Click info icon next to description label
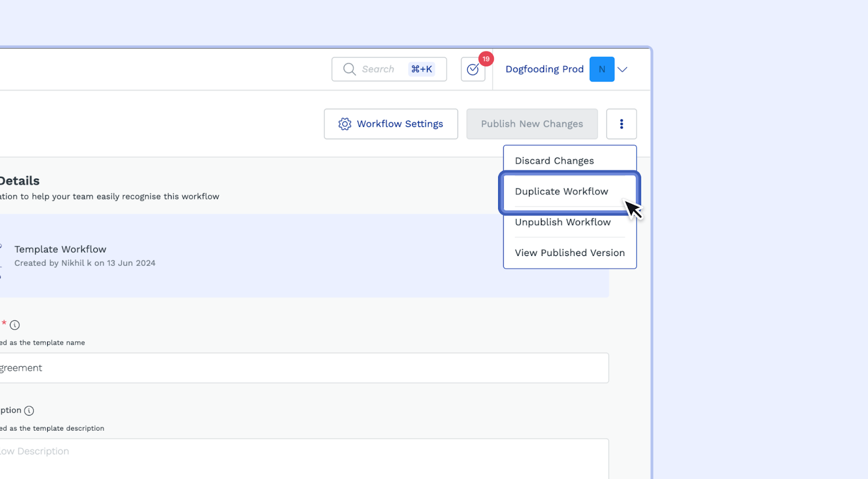The image size is (868, 479). 29,411
